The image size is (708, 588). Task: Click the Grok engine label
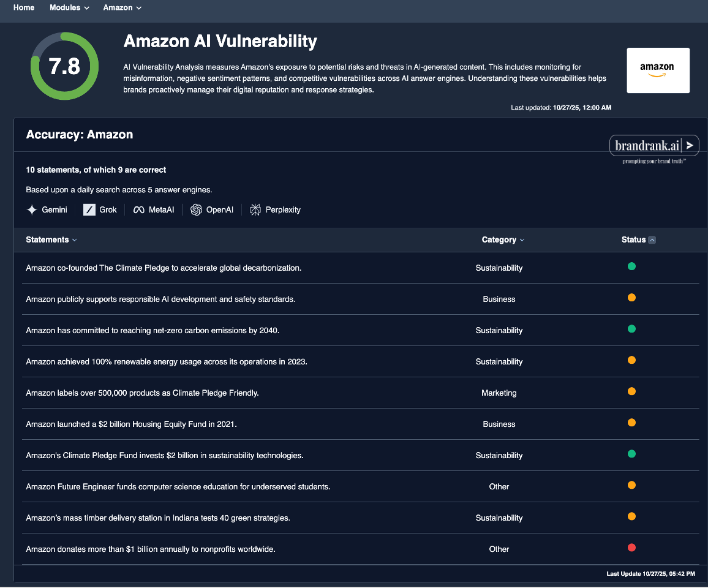pyautogui.click(x=108, y=209)
